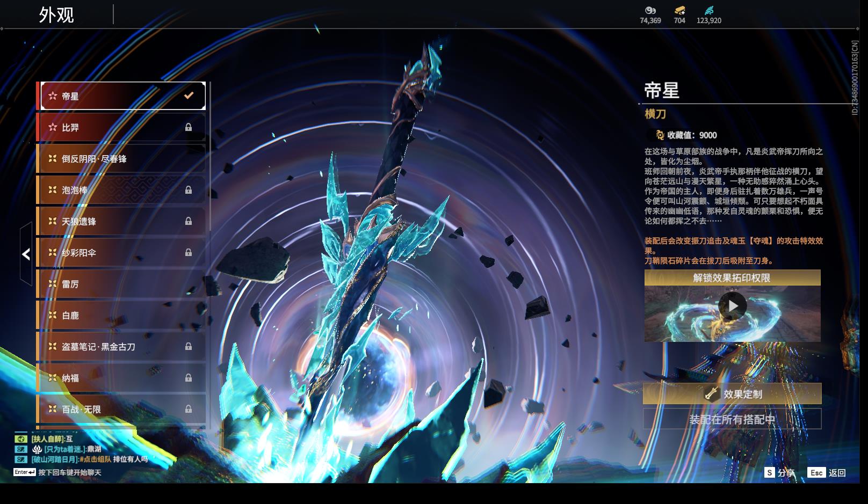Viewport: 868px width, 504px height.
Task: Click the lock icon on the 纳福 row
Action: (189, 377)
